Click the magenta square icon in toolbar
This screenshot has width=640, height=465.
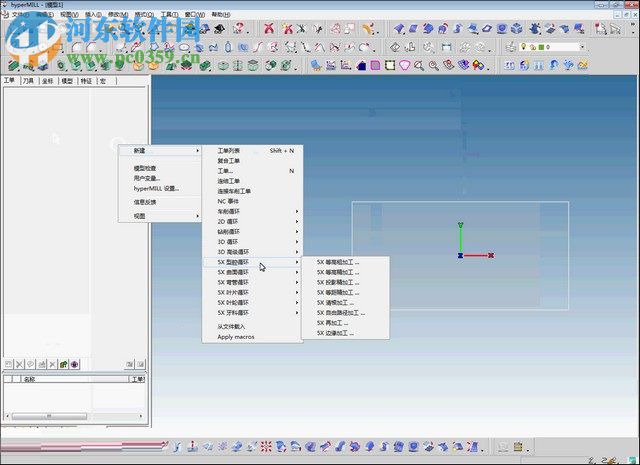pos(376,66)
